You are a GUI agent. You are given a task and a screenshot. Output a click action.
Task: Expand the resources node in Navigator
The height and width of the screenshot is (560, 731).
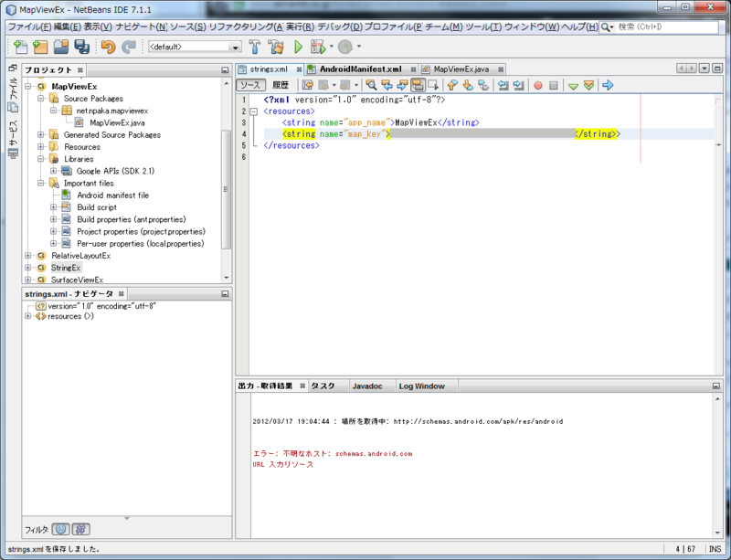tap(28, 316)
